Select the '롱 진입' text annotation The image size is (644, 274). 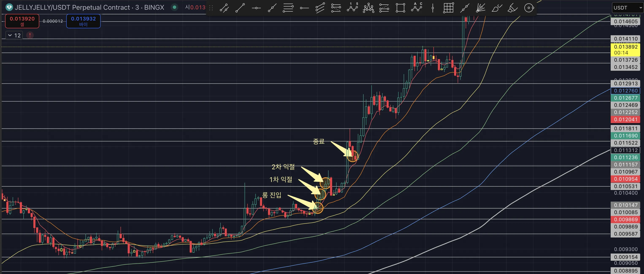pyautogui.click(x=272, y=195)
